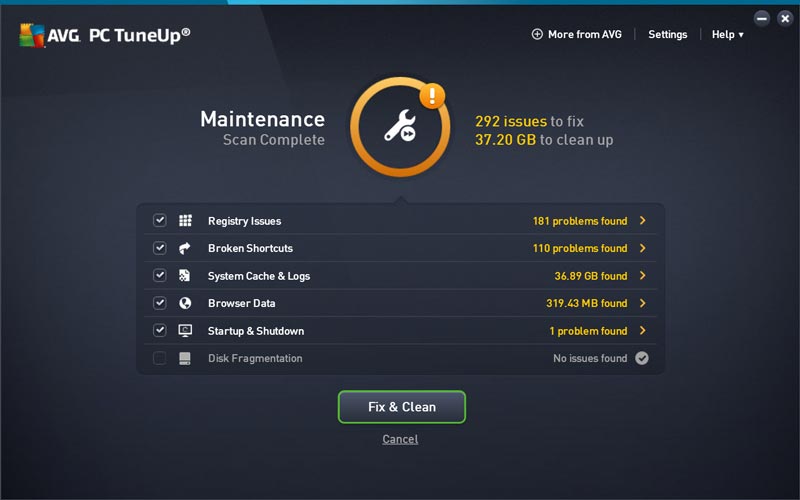The width and height of the screenshot is (800, 500).
Task: Expand Registry Issues details chevron
Action: coord(643,220)
